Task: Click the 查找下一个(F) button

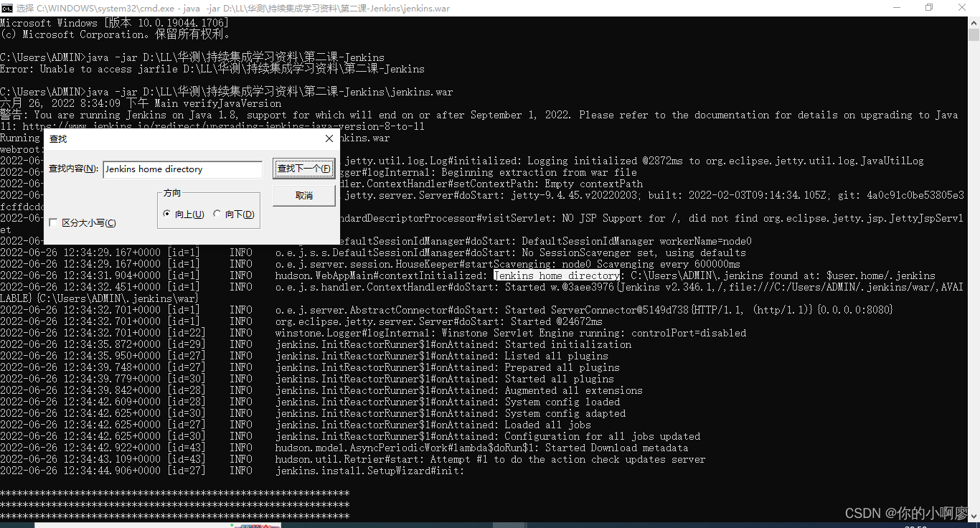Action: (x=304, y=169)
